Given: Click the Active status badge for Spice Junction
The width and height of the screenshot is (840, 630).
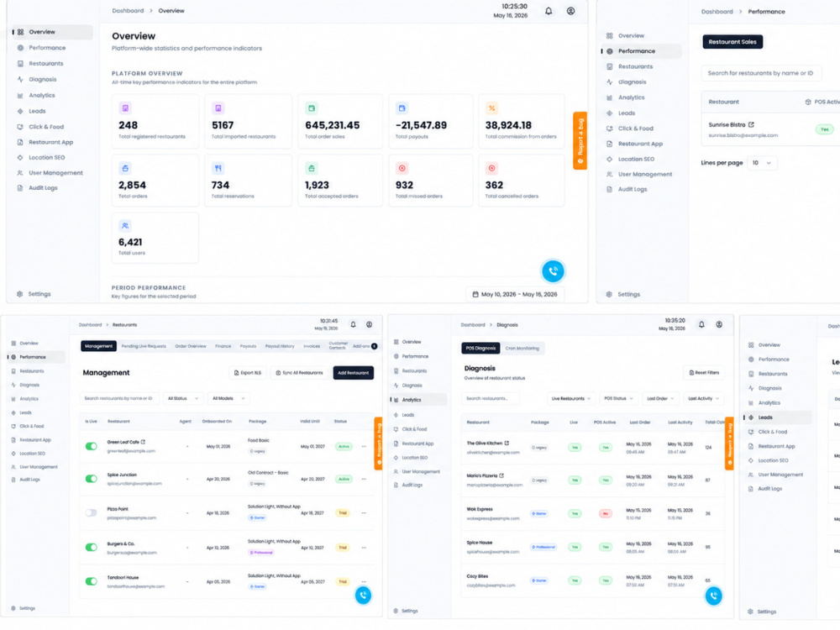Looking at the screenshot, I should click(344, 479).
